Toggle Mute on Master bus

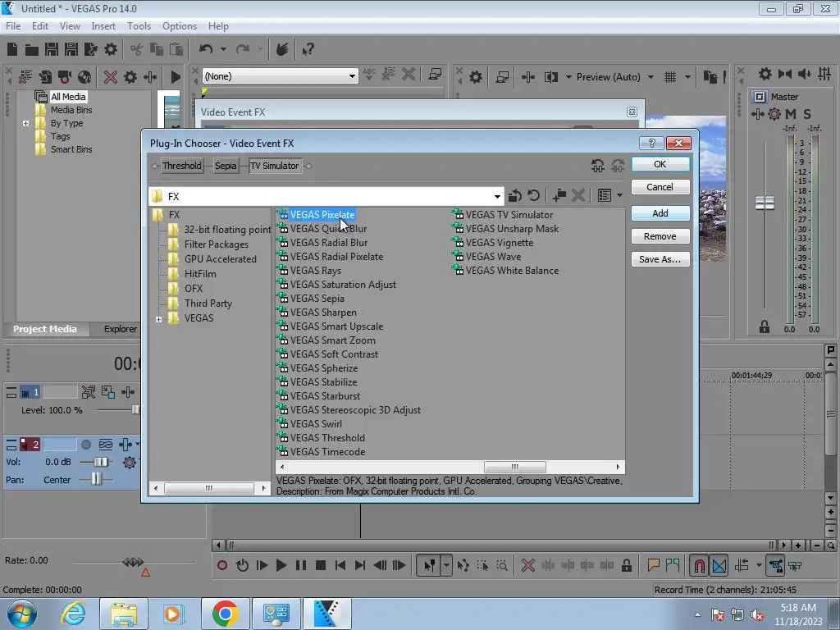click(791, 113)
